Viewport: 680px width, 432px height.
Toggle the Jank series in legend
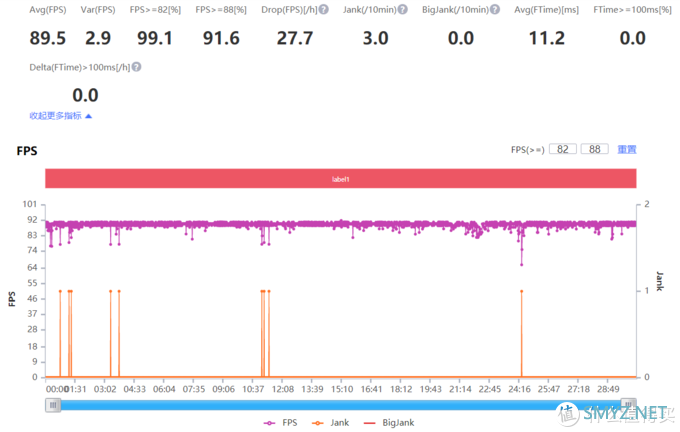pos(330,422)
